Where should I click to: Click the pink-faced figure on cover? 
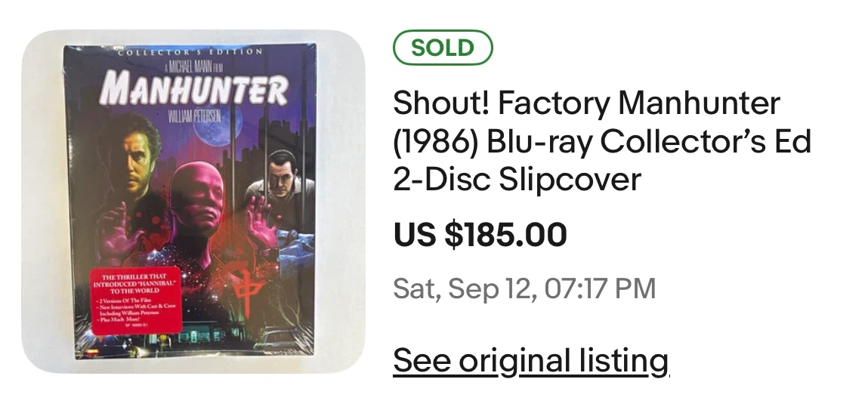point(195,197)
